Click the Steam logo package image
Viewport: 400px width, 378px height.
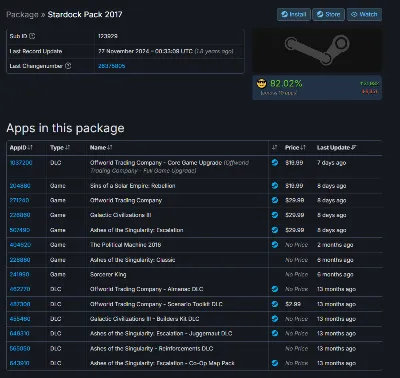[x=317, y=50]
